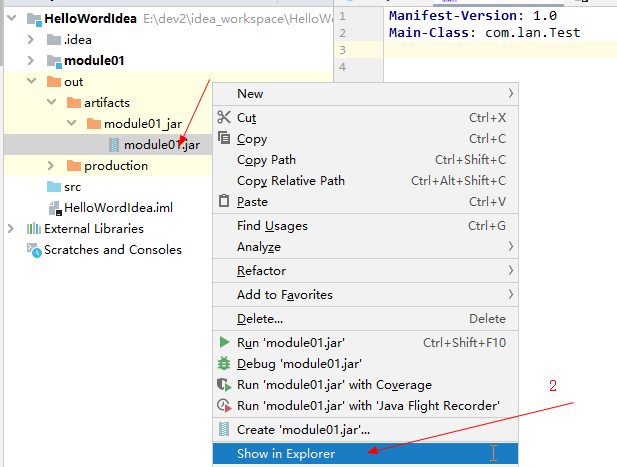Viewport: 617px width, 467px height.
Task: Select the src folder label
Action: coord(72,187)
